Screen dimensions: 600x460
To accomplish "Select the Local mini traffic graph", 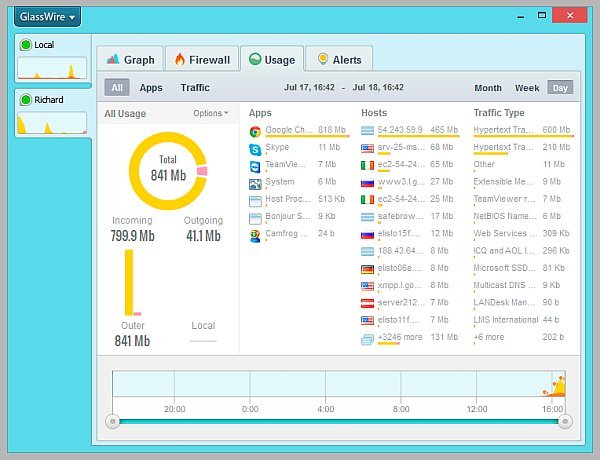I will (x=52, y=68).
